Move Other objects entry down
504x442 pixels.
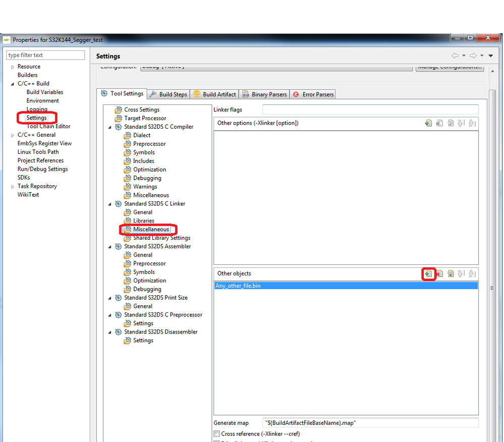coord(472,274)
